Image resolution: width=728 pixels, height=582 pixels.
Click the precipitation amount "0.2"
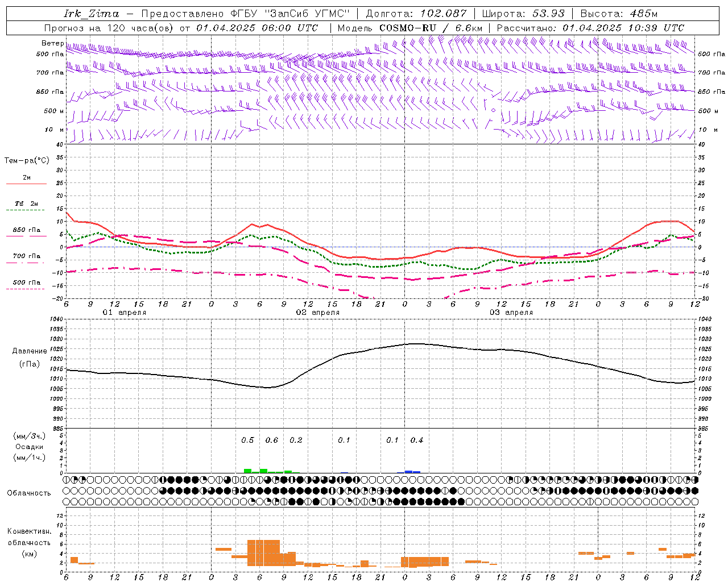(296, 440)
